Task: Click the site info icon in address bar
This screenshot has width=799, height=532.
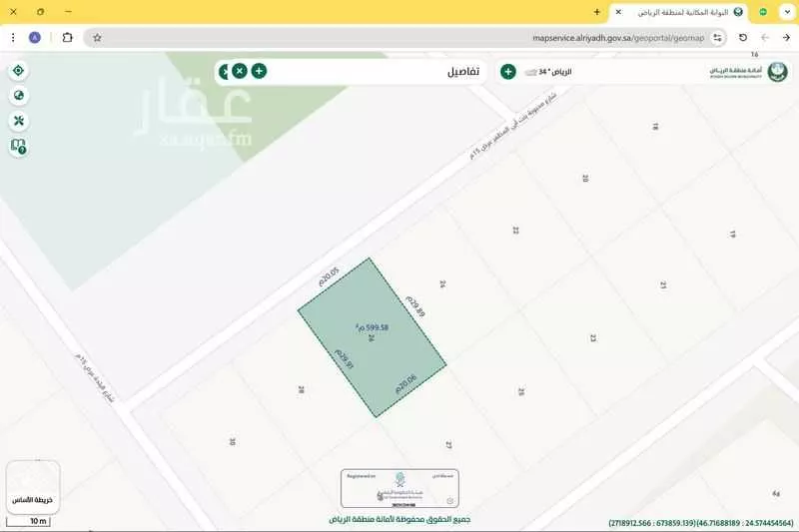Action: pyautogui.click(x=717, y=38)
